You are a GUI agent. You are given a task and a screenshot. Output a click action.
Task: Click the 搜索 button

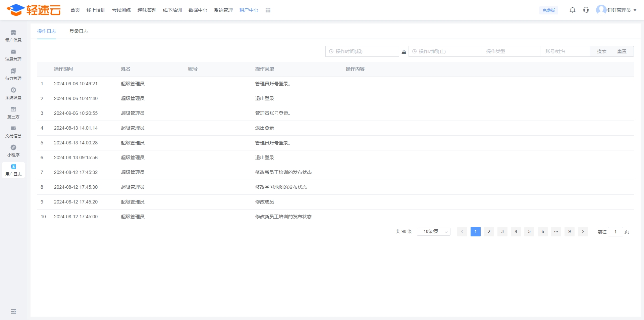pos(601,51)
